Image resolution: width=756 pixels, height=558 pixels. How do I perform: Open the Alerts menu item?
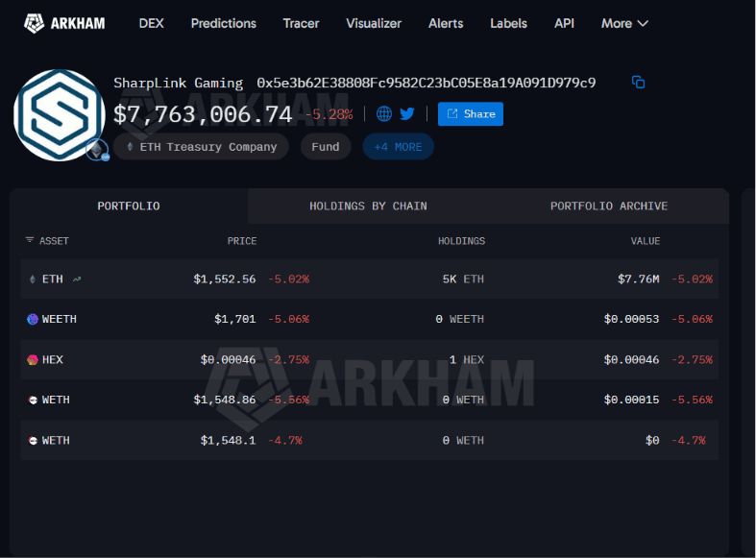pos(446,23)
